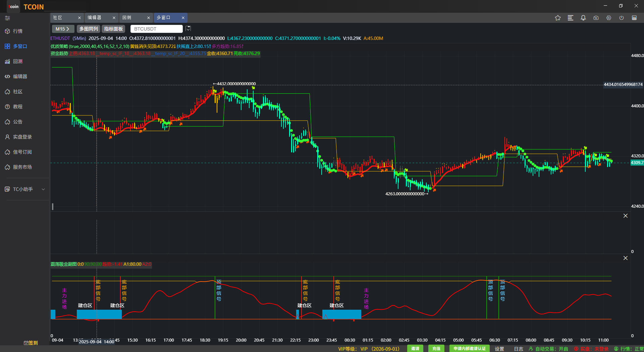Open 实盘登录 live login in sidebar
This screenshot has width=644, height=352.
coord(18,137)
